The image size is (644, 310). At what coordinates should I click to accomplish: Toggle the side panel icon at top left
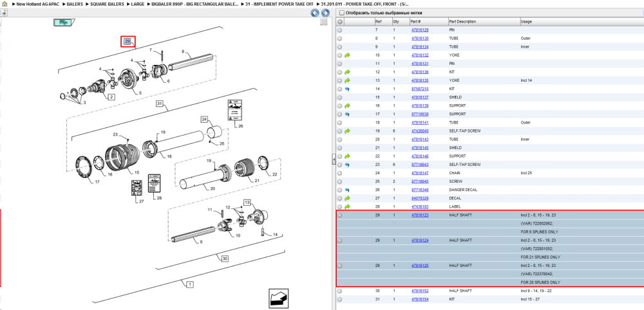pyautogui.click(x=3, y=13)
